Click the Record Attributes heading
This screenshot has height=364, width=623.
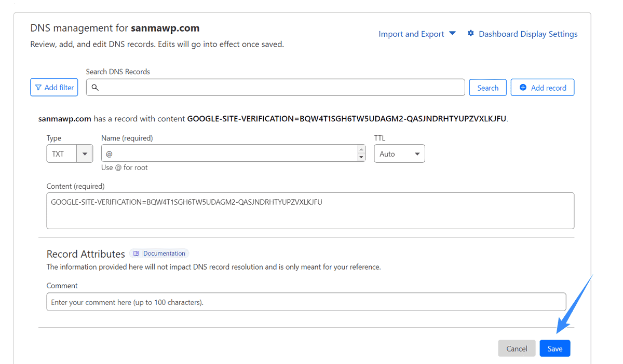click(86, 254)
